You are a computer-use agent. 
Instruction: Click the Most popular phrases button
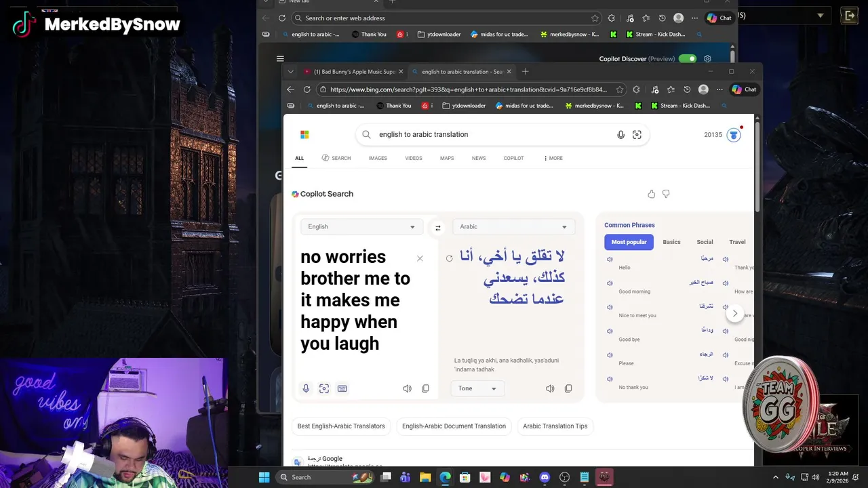(629, 242)
